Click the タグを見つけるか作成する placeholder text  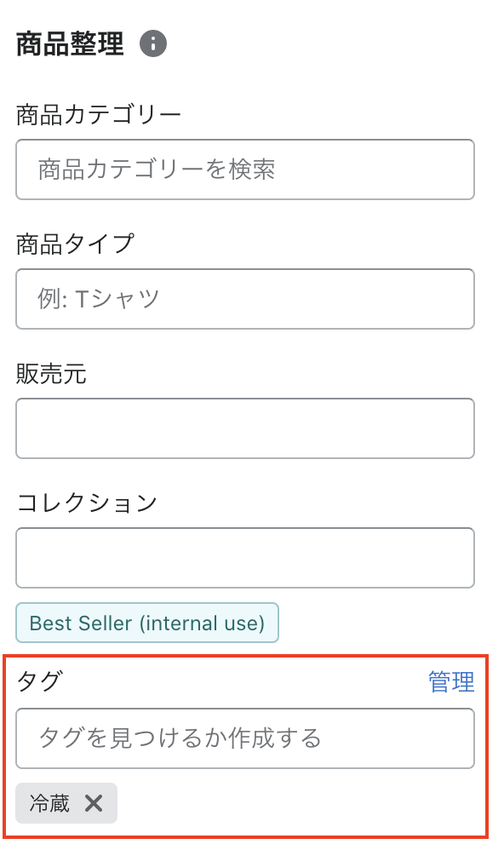coord(180,738)
